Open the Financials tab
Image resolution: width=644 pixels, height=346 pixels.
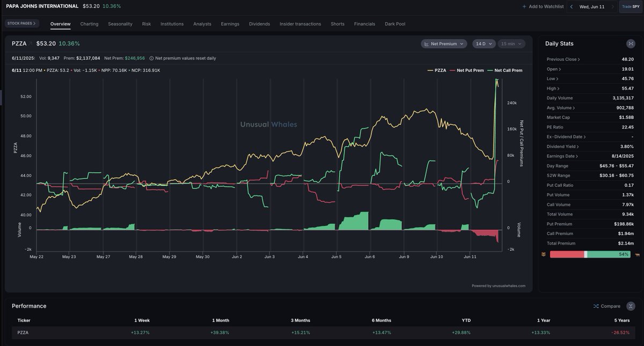pos(365,24)
